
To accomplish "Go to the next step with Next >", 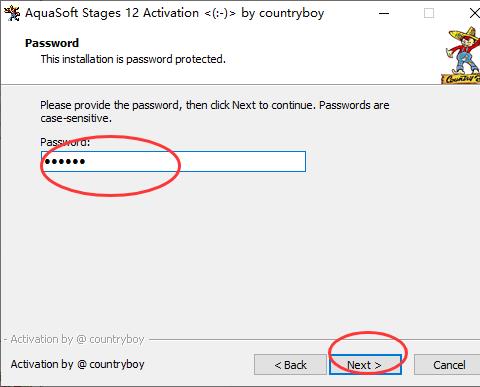I will click(x=365, y=365).
